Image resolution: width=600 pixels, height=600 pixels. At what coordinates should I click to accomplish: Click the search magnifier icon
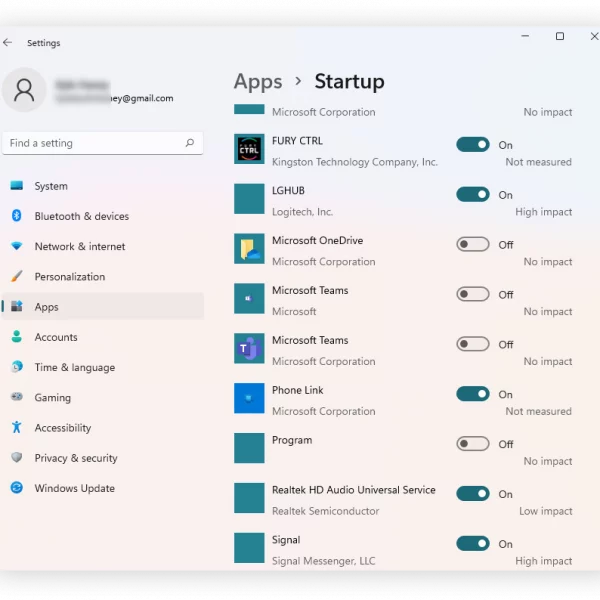click(190, 143)
